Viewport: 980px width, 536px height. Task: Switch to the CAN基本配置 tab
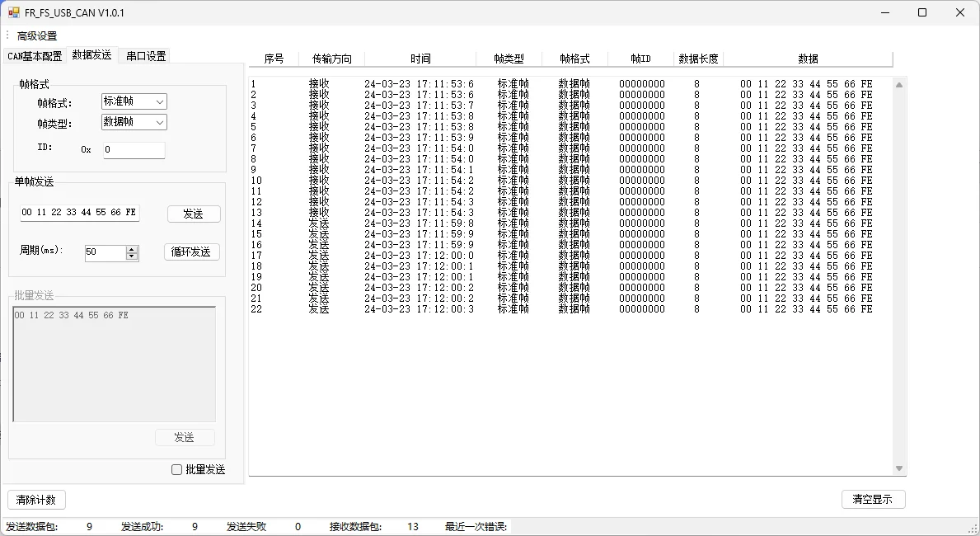(x=35, y=56)
